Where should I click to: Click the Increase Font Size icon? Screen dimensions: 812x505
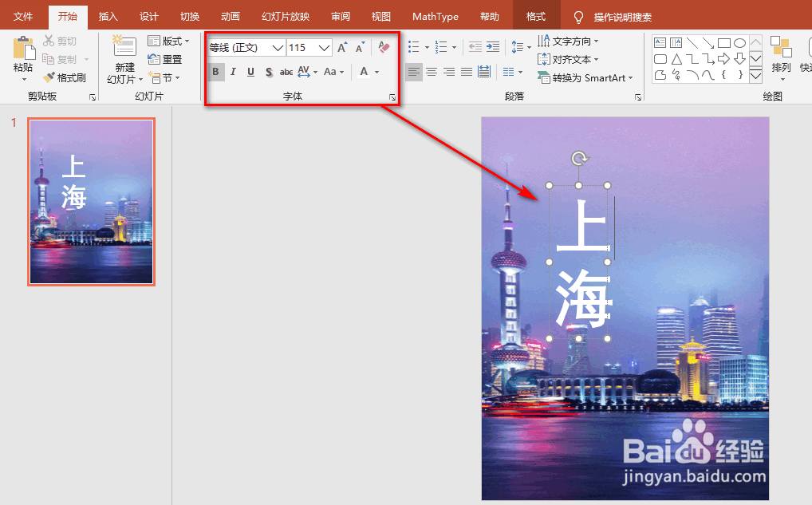pyautogui.click(x=341, y=46)
